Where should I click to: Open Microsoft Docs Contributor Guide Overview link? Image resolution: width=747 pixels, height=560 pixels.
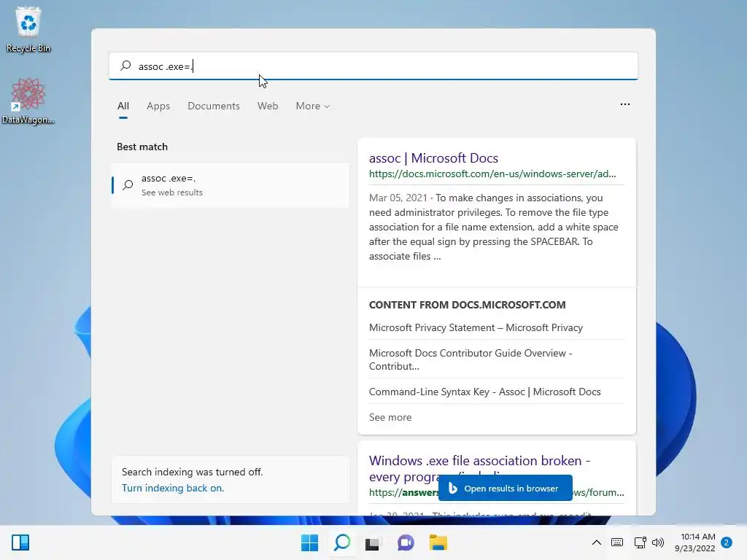471,359
